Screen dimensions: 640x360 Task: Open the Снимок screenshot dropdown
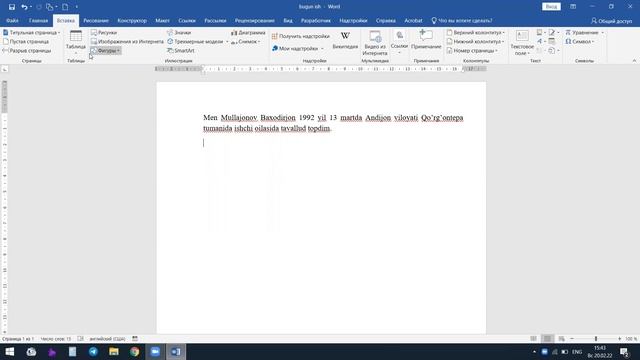pos(245,42)
